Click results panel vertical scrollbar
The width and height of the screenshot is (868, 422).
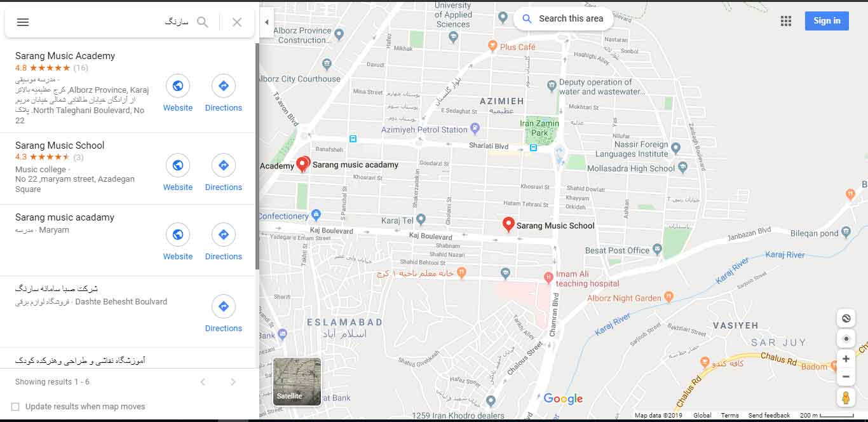pyautogui.click(x=257, y=156)
